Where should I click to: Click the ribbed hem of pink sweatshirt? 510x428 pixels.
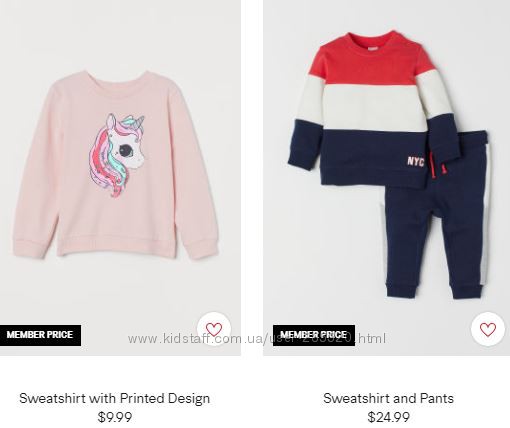[x=117, y=247]
